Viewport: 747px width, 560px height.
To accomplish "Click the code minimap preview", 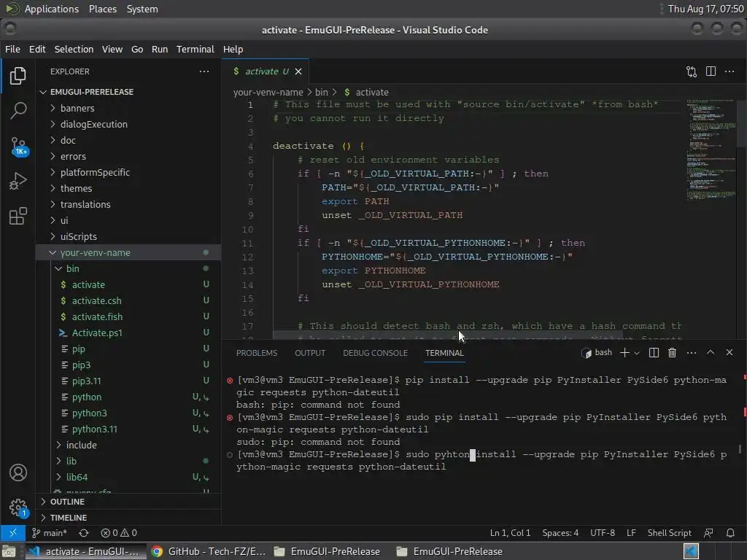I will coord(711,150).
